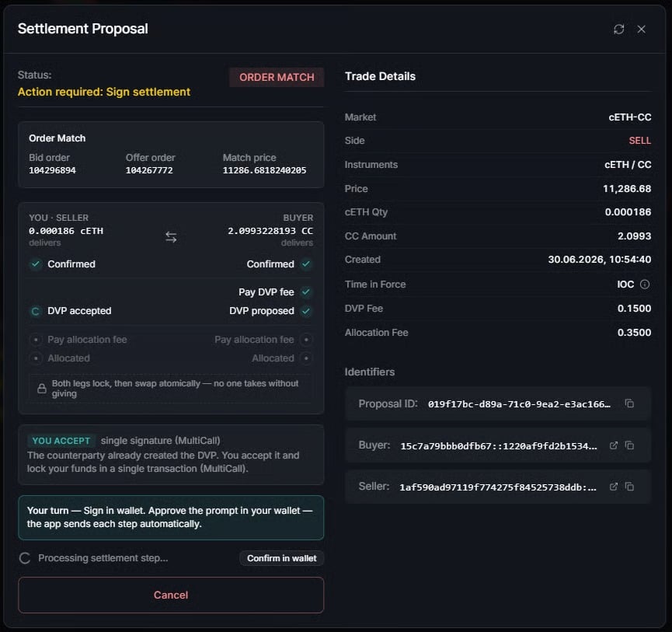Click buyer DVP proposed checkmark
Image resolution: width=672 pixels, height=632 pixels.
pyautogui.click(x=305, y=311)
